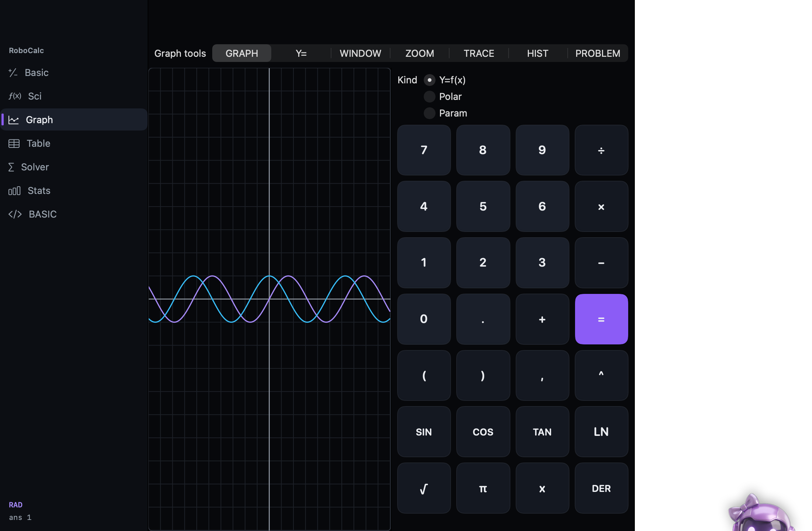Viewport: 812px width, 531px height.
Task: Tap the 4 key
Action: [x=424, y=206]
